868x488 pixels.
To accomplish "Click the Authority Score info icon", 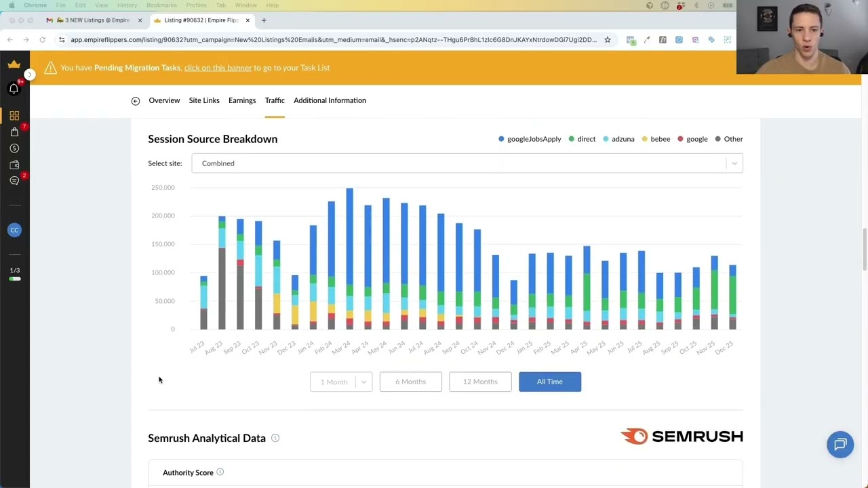I will [220, 472].
